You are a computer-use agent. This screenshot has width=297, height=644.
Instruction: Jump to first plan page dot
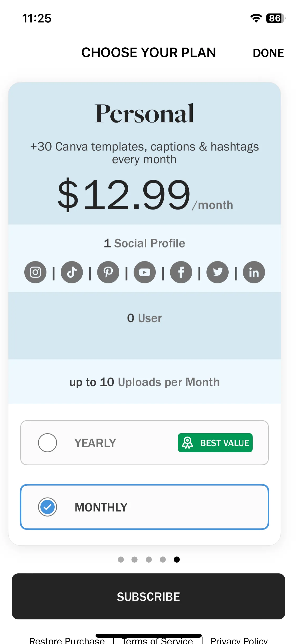point(121,559)
